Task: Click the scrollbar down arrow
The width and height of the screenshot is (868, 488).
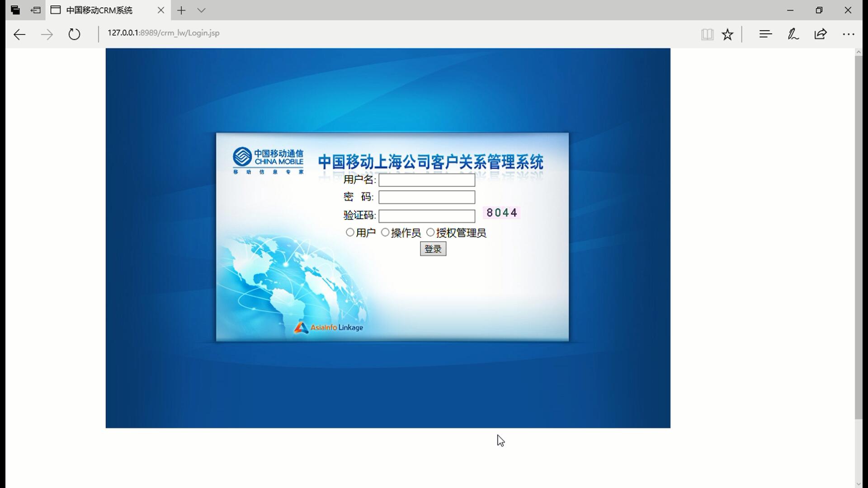Action: click(x=859, y=484)
